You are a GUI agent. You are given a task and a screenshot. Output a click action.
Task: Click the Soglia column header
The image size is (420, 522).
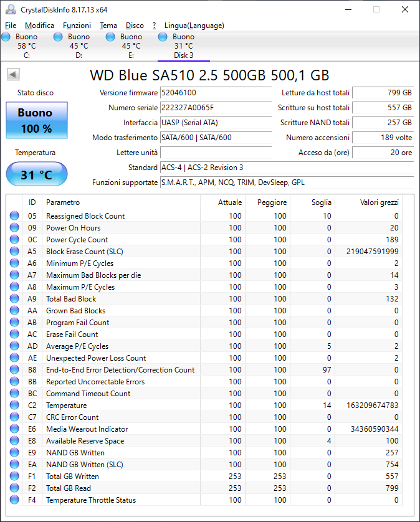point(312,202)
